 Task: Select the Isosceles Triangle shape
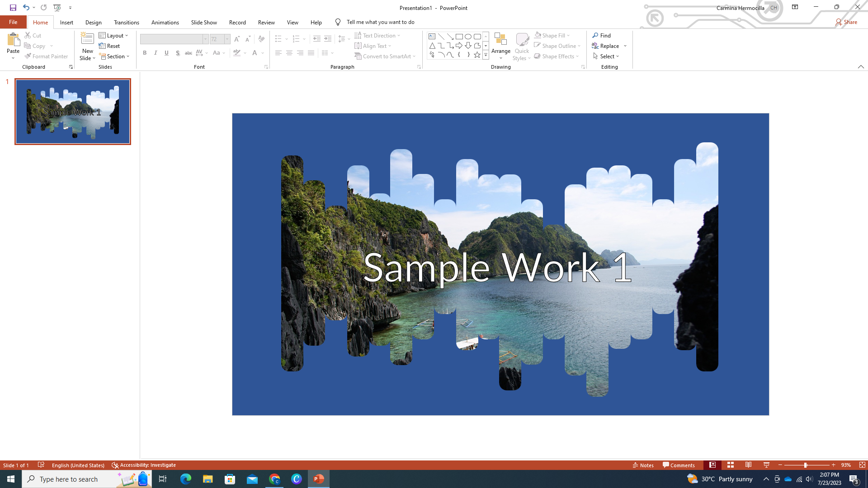(432, 46)
